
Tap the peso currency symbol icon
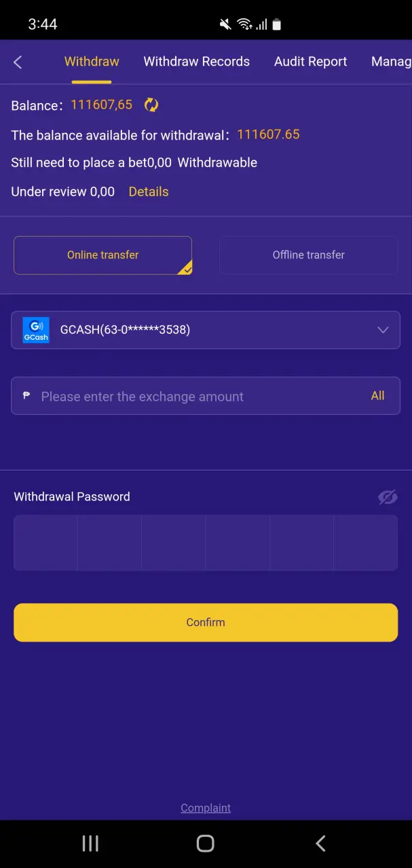pyautogui.click(x=26, y=396)
